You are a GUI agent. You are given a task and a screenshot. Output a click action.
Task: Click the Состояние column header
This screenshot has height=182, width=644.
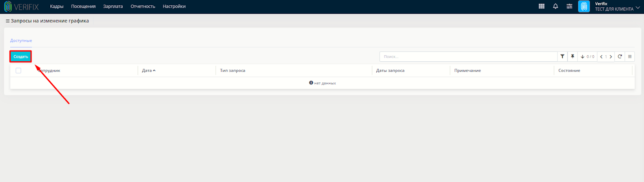point(569,70)
